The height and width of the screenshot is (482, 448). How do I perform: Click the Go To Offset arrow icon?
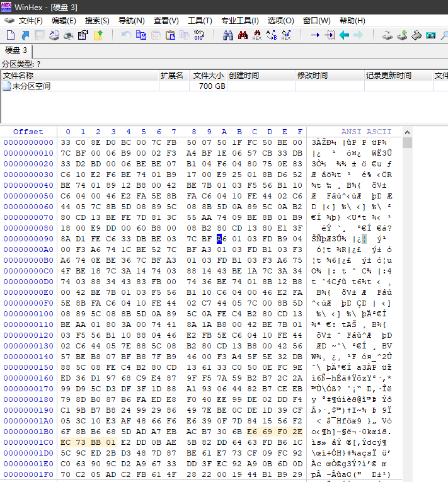pos(315,35)
